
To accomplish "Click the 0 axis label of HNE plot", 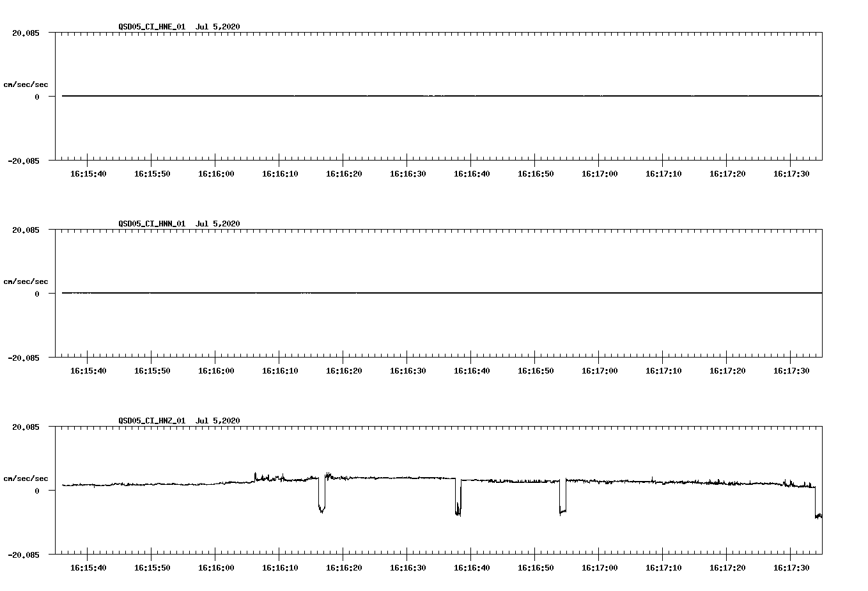I will (x=37, y=97).
